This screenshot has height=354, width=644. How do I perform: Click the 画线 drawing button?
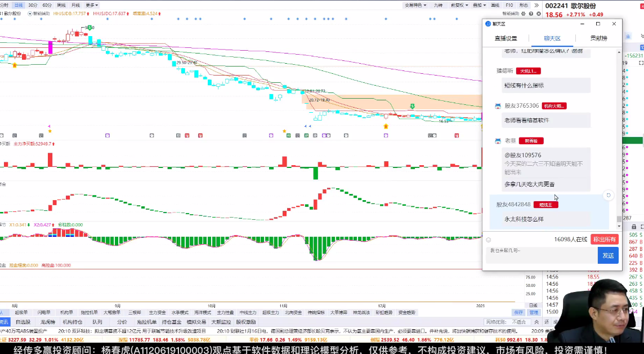(x=495, y=5)
